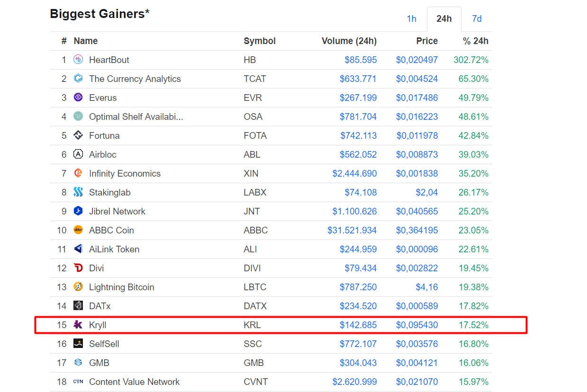Click the LABX symbol cell
This screenshot has height=392, width=587.
click(255, 193)
